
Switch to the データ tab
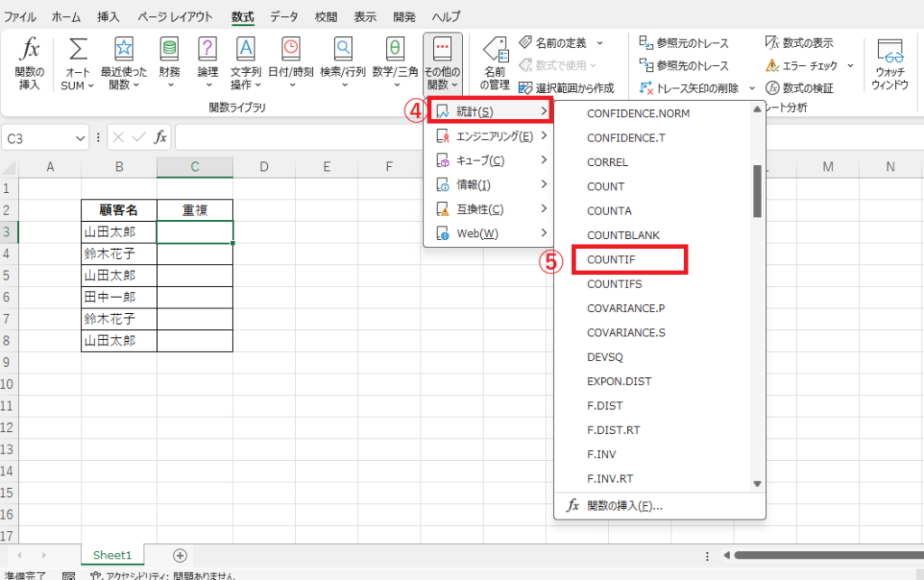click(x=284, y=17)
